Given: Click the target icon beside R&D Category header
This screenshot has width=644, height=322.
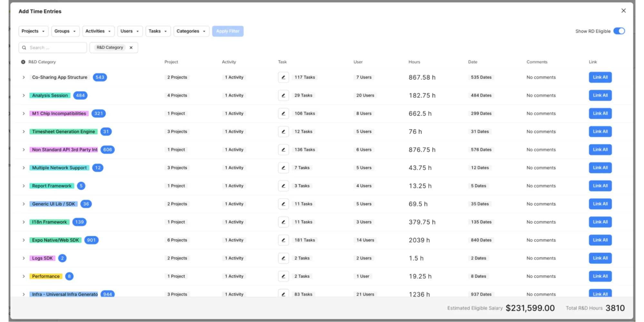Looking at the screenshot, I should tap(23, 62).
